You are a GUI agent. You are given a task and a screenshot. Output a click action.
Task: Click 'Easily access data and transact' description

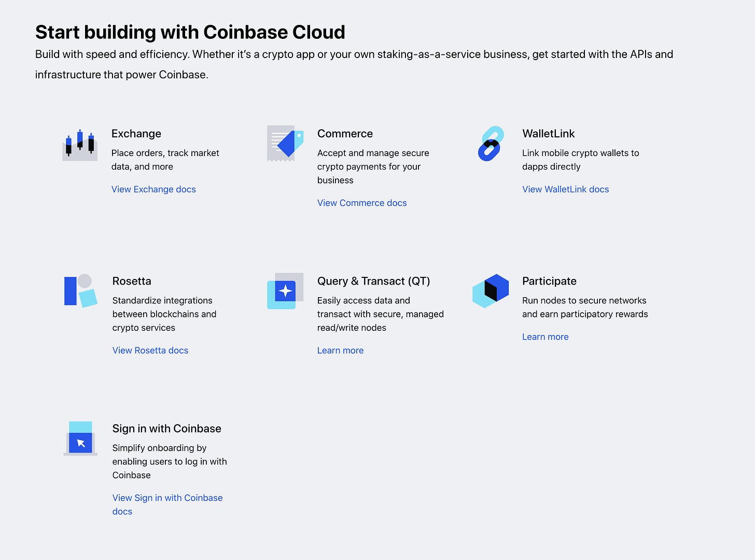click(x=381, y=314)
